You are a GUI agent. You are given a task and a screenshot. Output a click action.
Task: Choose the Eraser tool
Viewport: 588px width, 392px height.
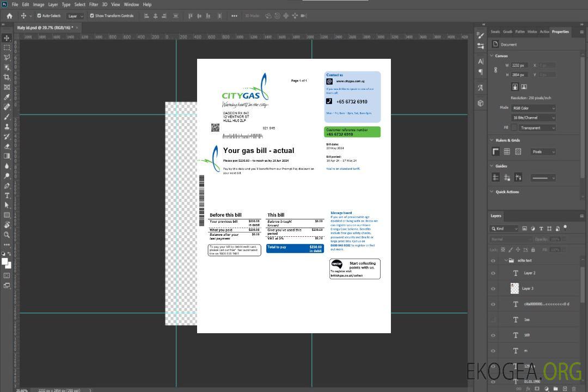coord(7,146)
